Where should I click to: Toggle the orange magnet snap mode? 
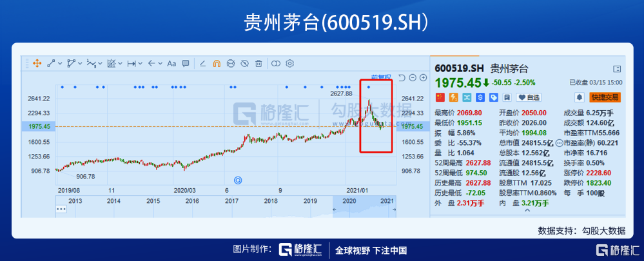click(217, 64)
